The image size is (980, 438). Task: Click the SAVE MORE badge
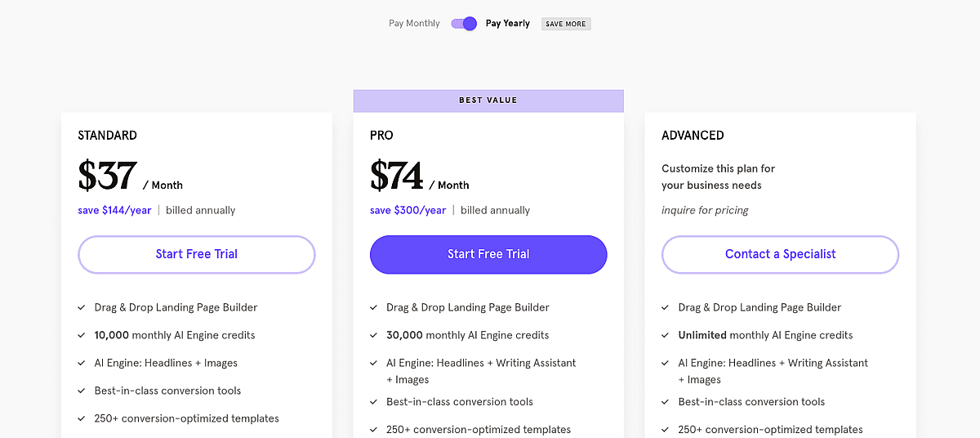pyautogui.click(x=566, y=25)
